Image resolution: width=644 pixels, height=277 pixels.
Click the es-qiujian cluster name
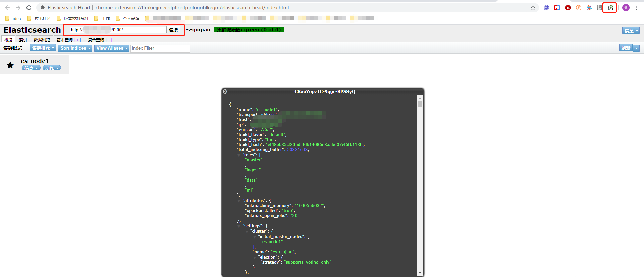[x=197, y=30]
